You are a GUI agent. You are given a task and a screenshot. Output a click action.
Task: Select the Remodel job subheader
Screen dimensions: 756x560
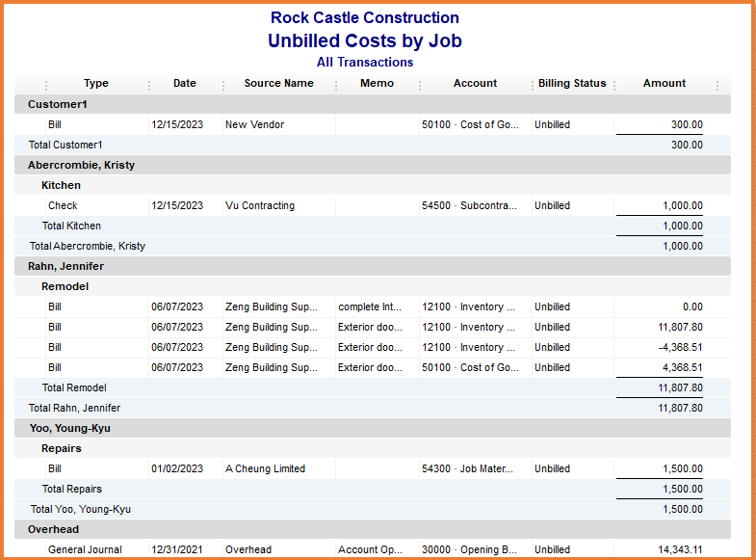pos(372,286)
